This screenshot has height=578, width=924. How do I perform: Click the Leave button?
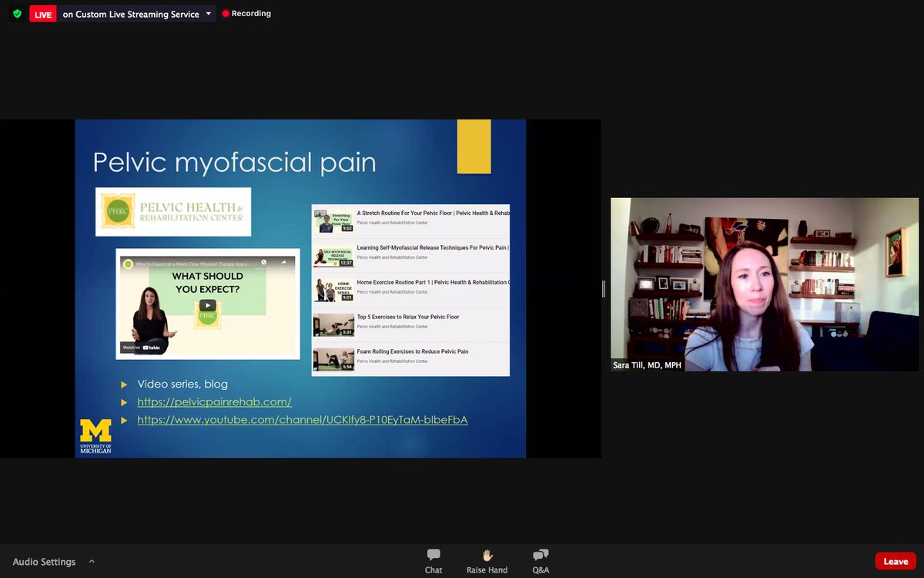(x=896, y=561)
